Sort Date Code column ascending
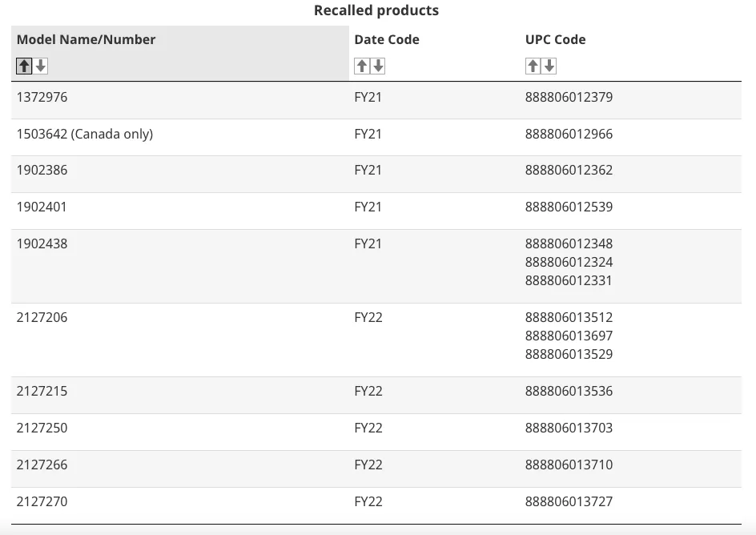This screenshot has height=535, width=756. (x=362, y=66)
